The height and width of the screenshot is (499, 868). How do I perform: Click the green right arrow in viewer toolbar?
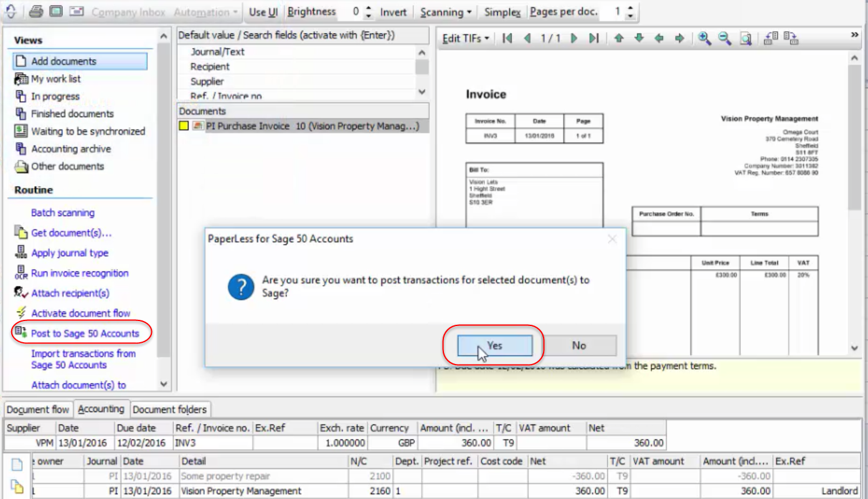pyautogui.click(x=679, y=38)
